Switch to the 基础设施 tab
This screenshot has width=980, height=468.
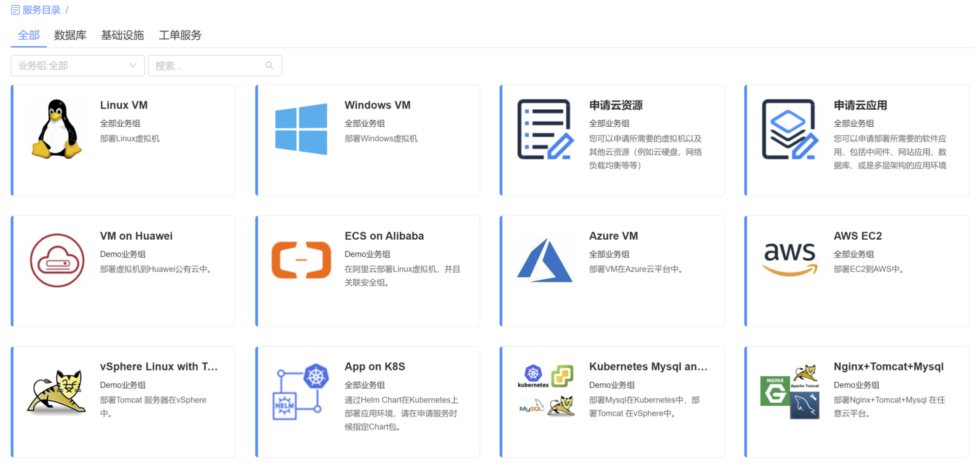(x=122, y=35)
